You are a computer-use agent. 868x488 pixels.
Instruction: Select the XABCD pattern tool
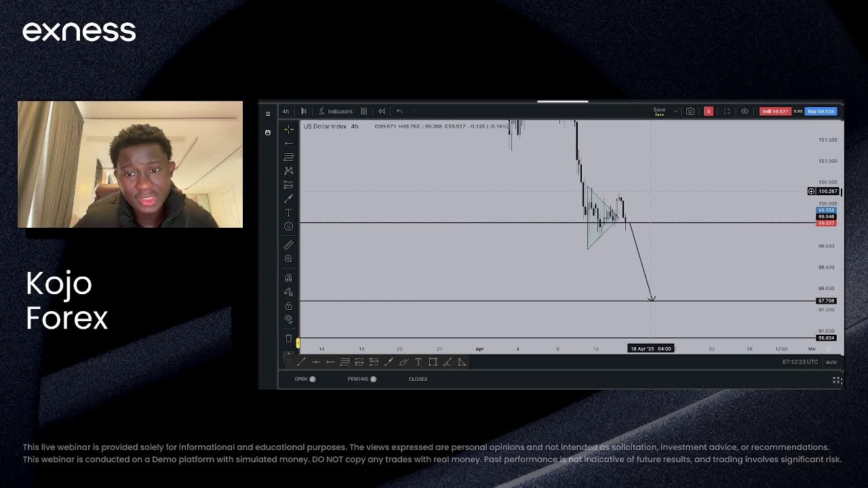[288, 171]
